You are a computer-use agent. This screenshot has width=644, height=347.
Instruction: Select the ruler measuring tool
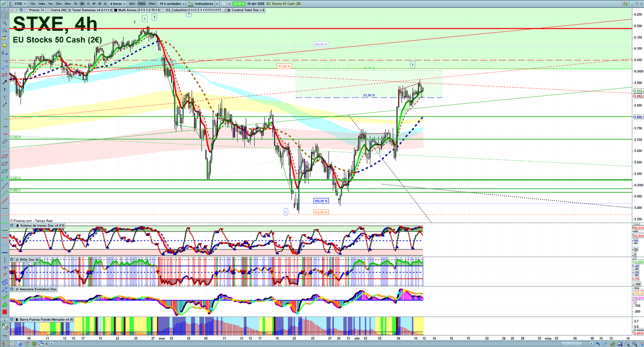[x=4, y=141]
